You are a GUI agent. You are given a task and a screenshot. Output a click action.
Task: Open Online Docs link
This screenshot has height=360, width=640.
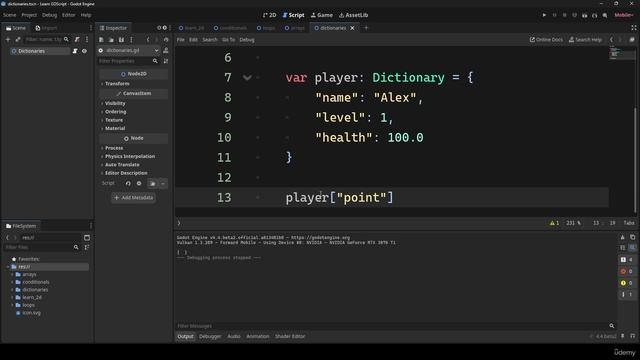[546, 40]
